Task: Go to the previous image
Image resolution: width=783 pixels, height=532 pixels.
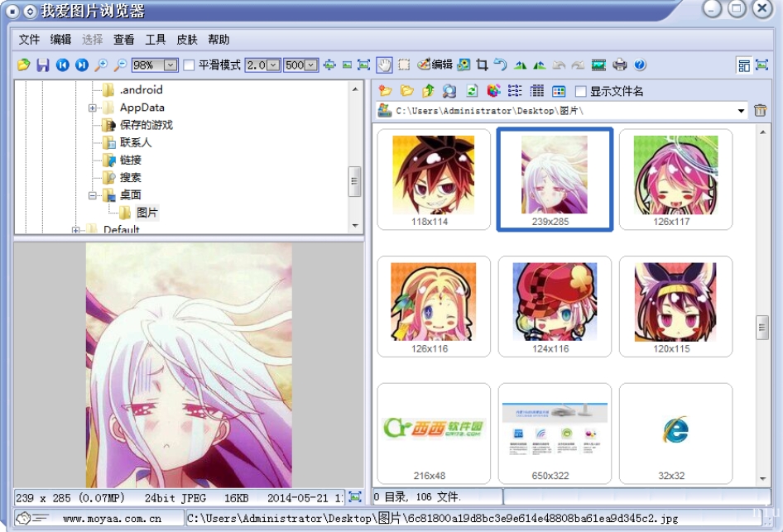Action: tap(62, 65)
